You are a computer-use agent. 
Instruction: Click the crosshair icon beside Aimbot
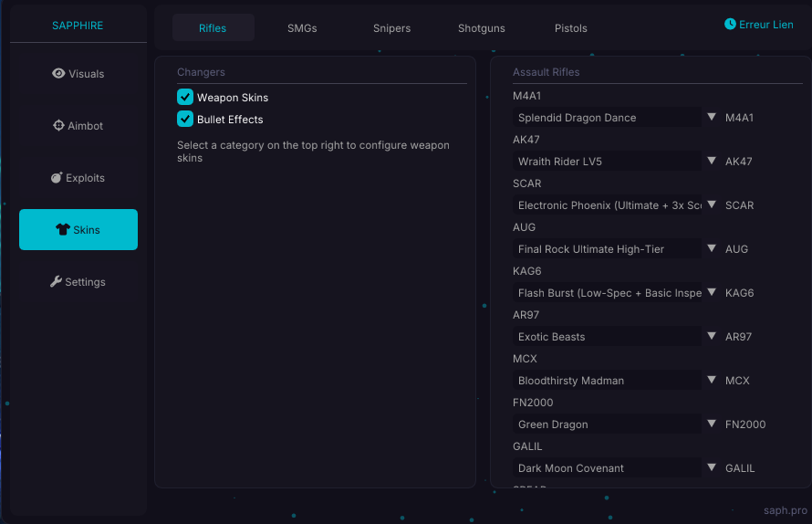click(58, 125)
